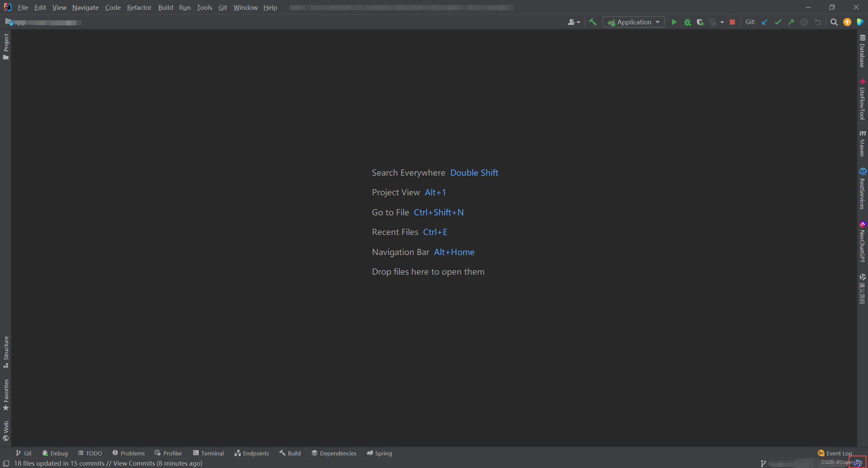The height and width of the screenshot is (468, 868).
Task: Open the Application run configuration dropdown
Action: (x=634, y=22)
